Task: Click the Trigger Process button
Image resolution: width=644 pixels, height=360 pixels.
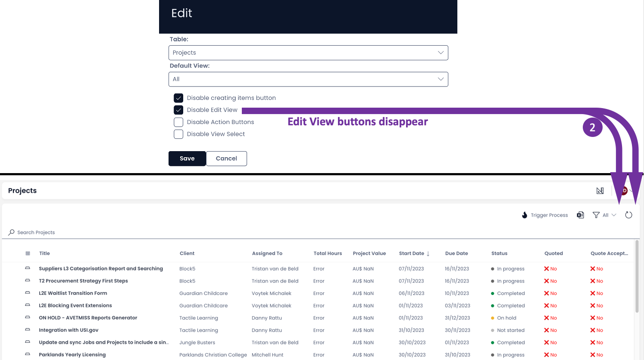Action: click(545, 215)
